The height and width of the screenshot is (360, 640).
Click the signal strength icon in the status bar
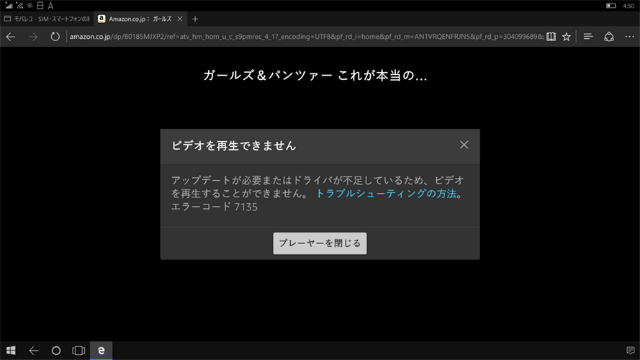point(9,6)
